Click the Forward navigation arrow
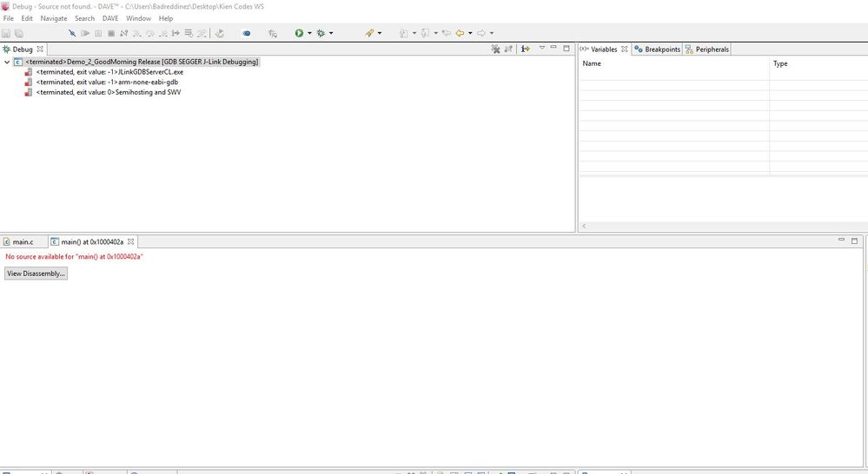The width and height of the screenshot is (868, 474). [481, 33]
